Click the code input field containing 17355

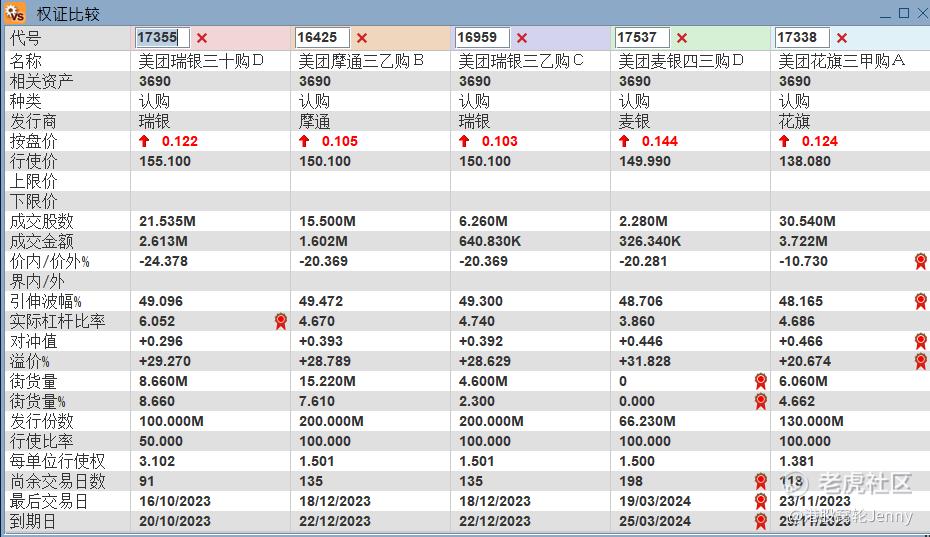[x=163, y=37]
